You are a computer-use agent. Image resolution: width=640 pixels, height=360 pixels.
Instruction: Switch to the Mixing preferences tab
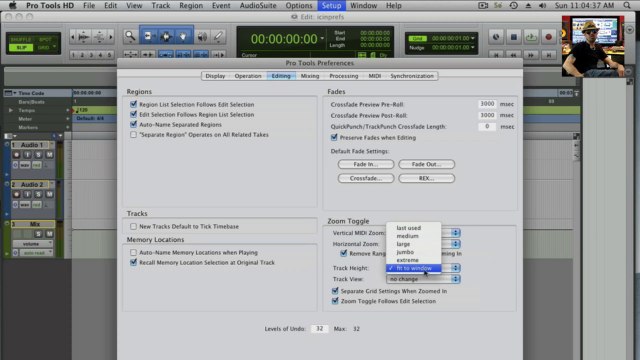(310, 76)
